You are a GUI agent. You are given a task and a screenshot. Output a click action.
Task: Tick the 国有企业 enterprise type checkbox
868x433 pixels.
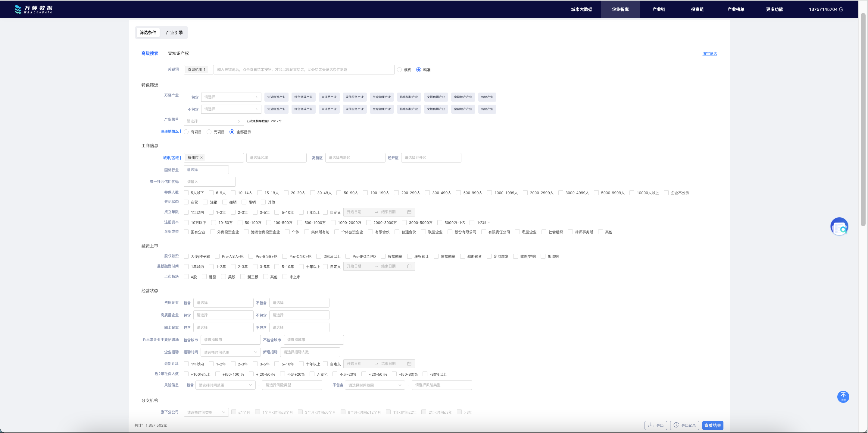coord(186,232)
